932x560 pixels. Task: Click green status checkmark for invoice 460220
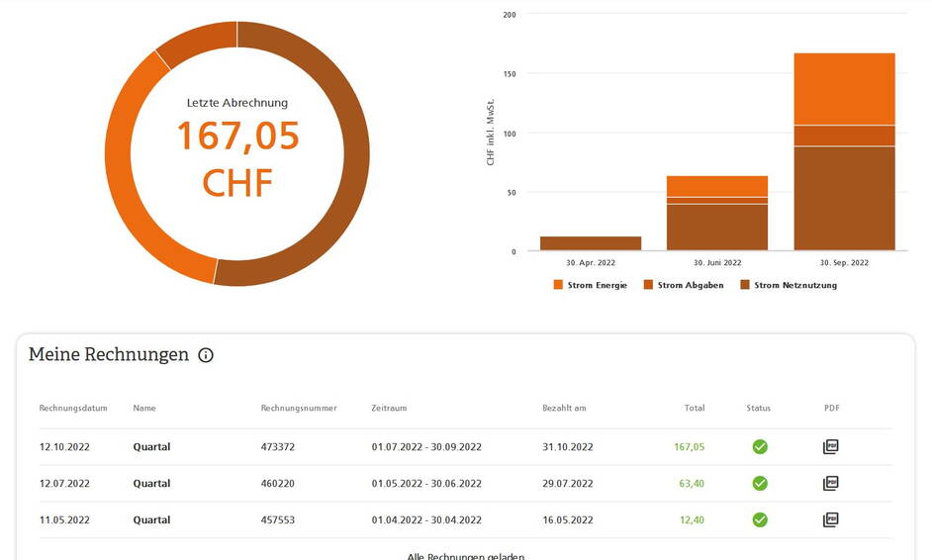pos(759,484)
